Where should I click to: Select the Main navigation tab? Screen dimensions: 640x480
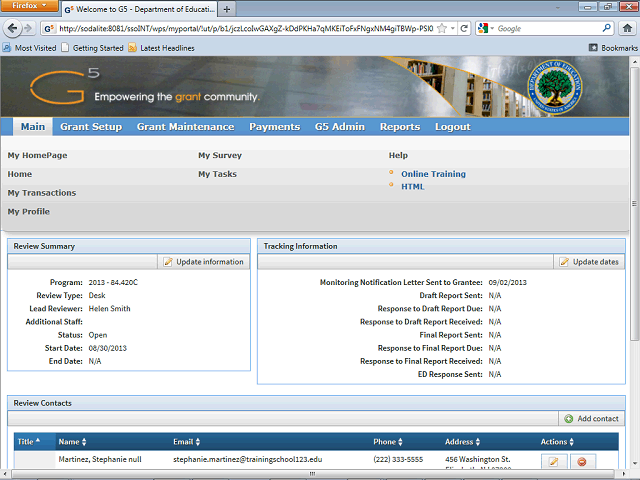[x=33, y=127]
